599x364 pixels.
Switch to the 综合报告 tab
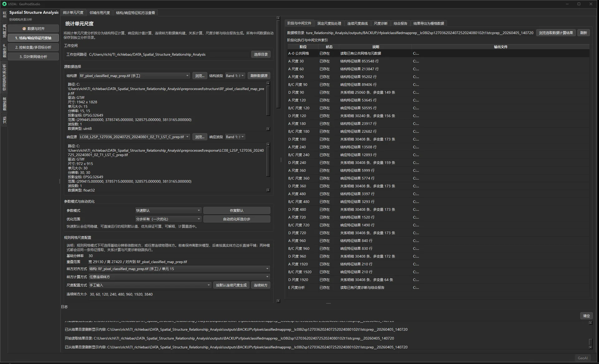400,23
